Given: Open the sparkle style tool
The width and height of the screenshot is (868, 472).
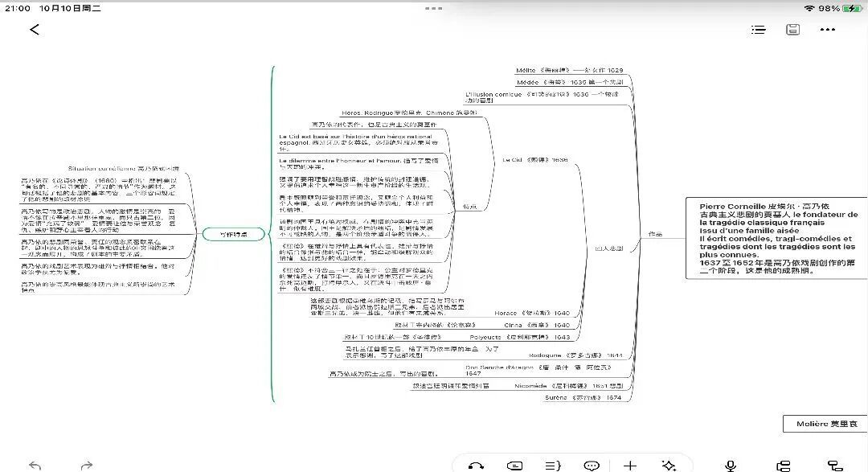Looking at the screenshot, I should click(668, 465).
